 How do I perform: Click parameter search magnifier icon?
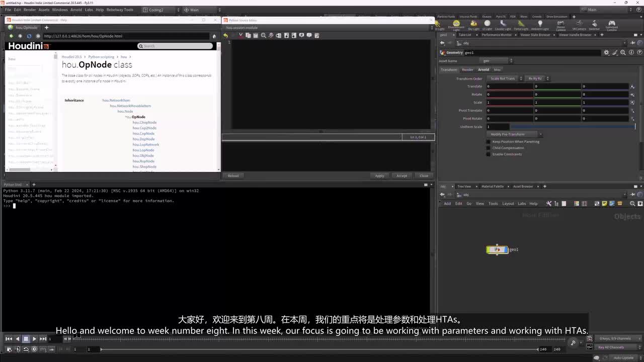(x=623, y=52)
